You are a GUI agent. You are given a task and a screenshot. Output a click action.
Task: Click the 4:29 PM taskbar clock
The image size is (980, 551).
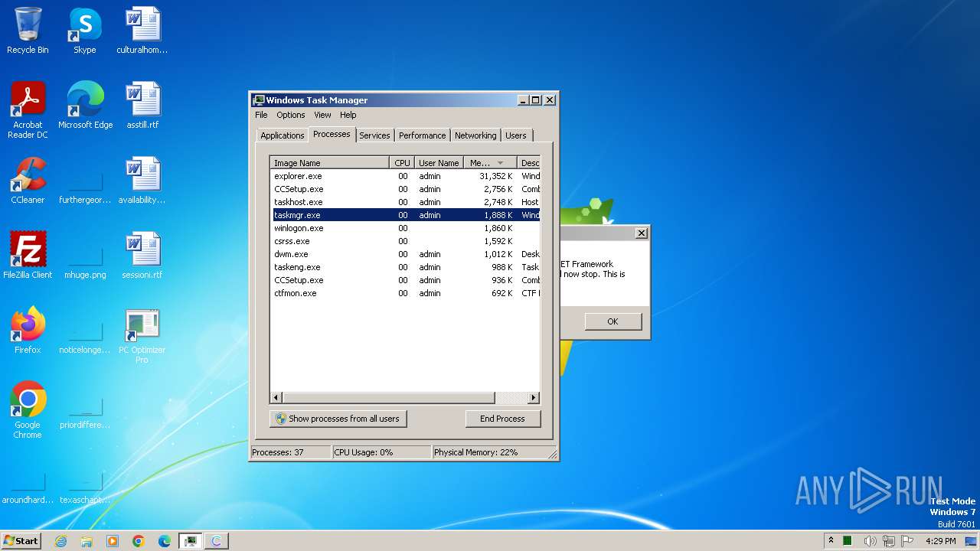[941, 541]
